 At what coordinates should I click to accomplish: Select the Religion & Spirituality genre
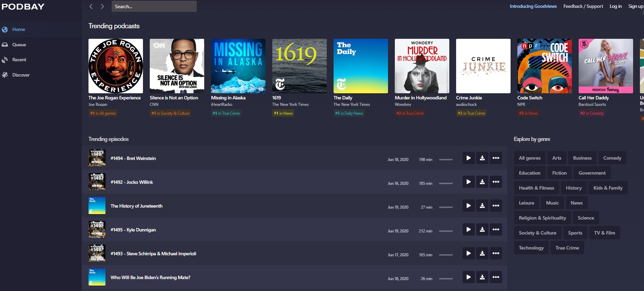point(543,218)
